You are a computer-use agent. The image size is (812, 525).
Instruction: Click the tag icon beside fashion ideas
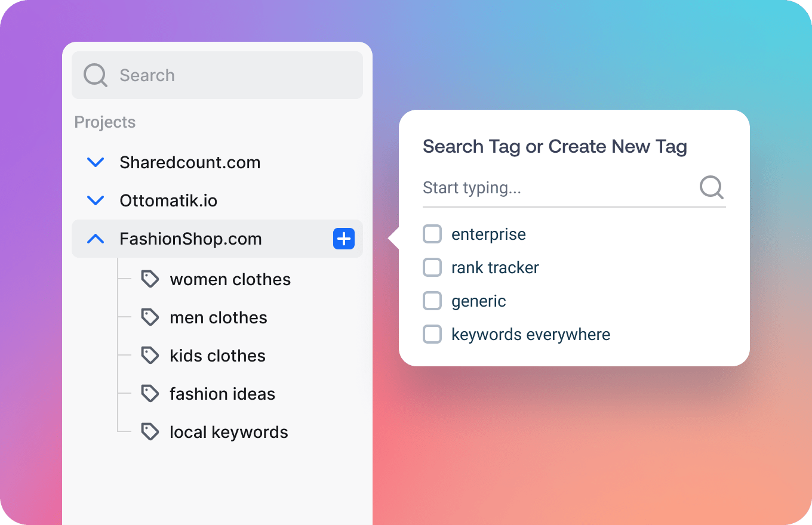tap(150, 393)
